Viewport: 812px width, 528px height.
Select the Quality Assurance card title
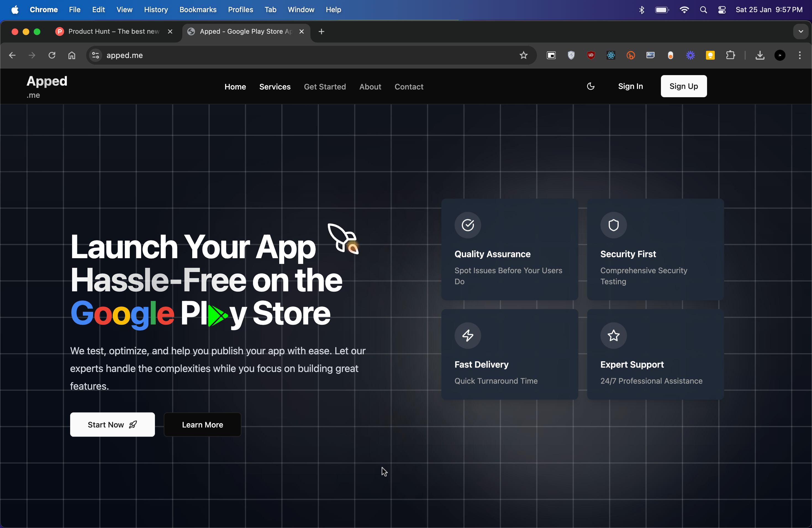(x=492, y=254)
